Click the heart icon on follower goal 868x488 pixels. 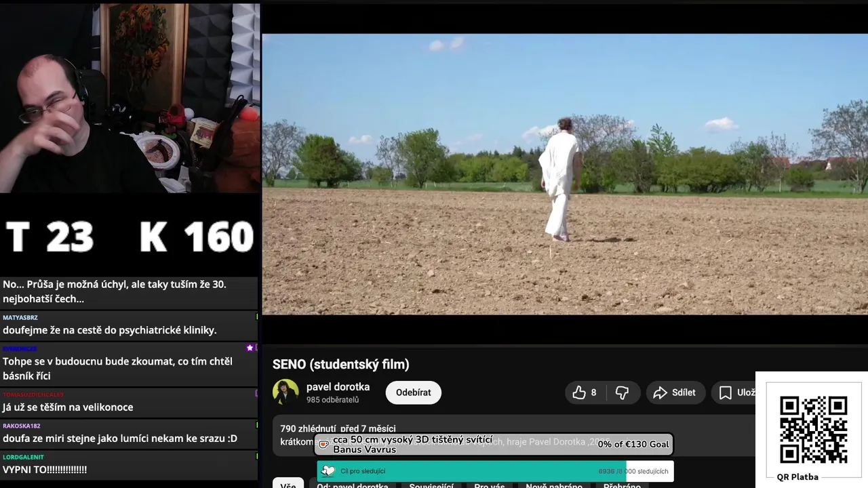point(328,471)
